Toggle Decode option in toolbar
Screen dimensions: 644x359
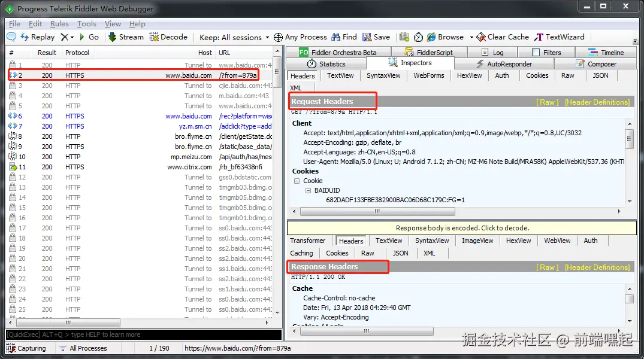click(168, 37)
